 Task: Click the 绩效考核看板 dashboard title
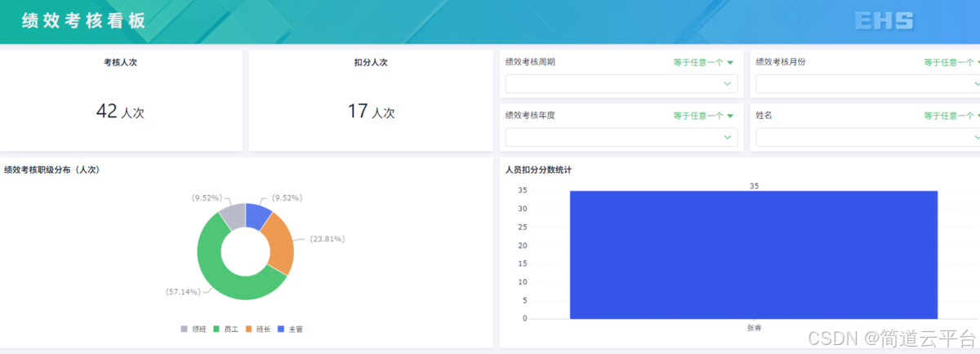85,21
